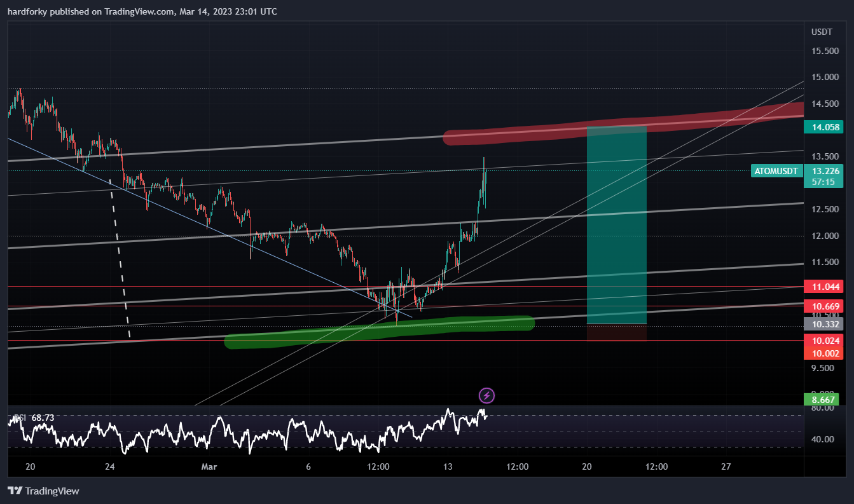
Task: Click the 57:15 countdown timer
Action: pyautogui.click(x=823, y=182)
